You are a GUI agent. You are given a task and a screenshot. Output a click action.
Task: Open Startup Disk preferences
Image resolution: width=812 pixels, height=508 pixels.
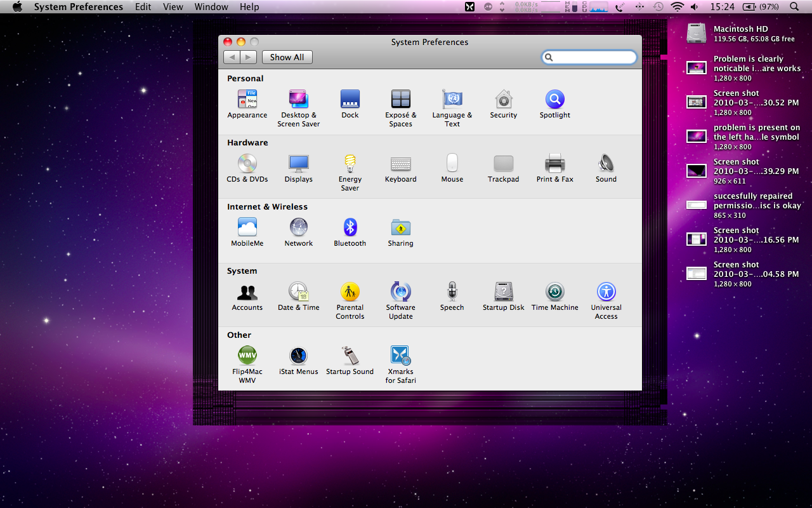coord(504,297)
